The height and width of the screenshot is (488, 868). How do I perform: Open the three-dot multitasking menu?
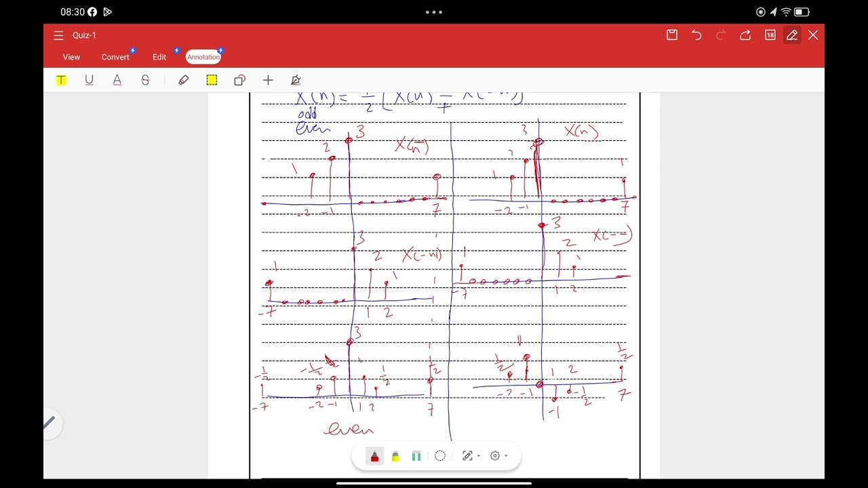(434, 12)
